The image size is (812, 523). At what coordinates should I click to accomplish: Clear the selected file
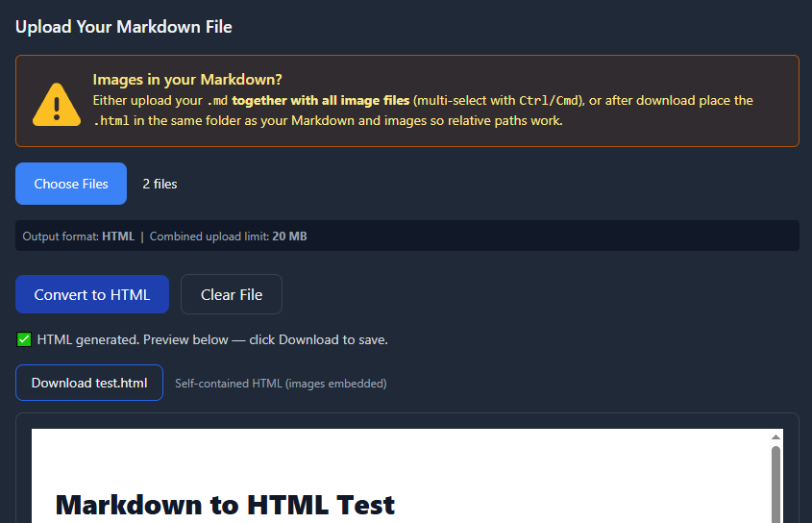coord(232,295)
